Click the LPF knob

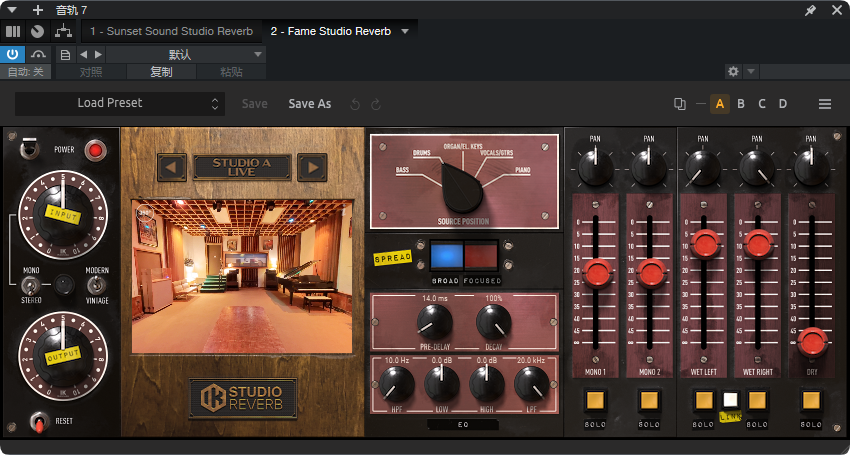coord(532,384)
